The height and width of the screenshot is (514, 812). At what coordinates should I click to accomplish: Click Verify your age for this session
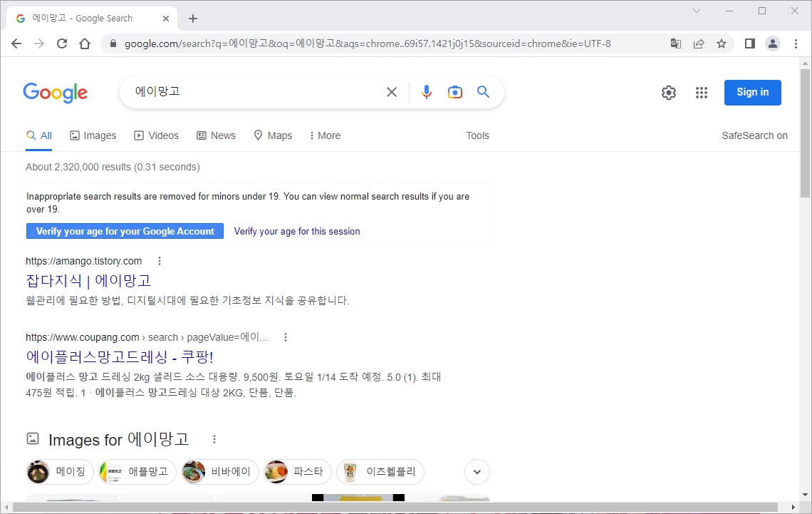[297, 231]
